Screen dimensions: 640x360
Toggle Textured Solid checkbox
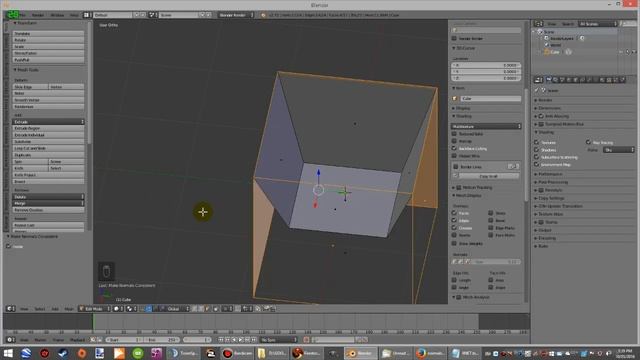[x=454, y=134]
